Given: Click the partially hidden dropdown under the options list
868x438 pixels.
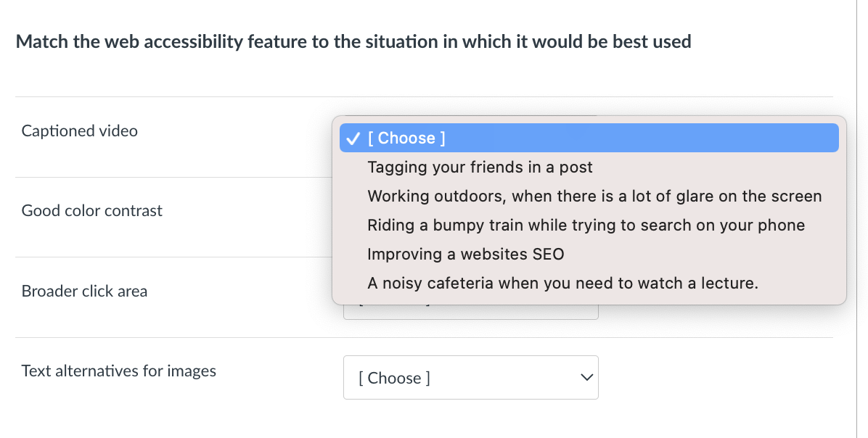Looking at the screenshot, I should [471, 308].
